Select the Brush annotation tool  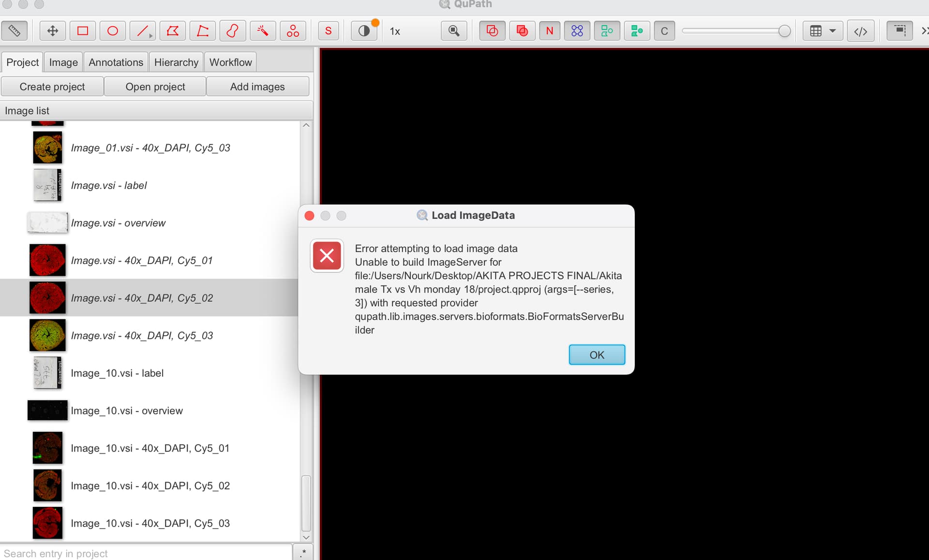pos(232,30)
